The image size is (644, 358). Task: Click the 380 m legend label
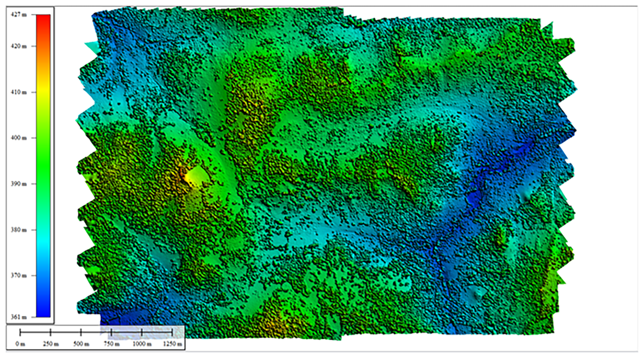click(x=18, y=230)
